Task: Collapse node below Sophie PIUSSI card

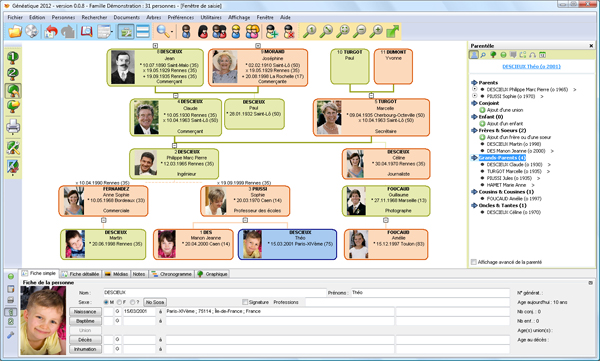Action: click(x=245, y=220)
